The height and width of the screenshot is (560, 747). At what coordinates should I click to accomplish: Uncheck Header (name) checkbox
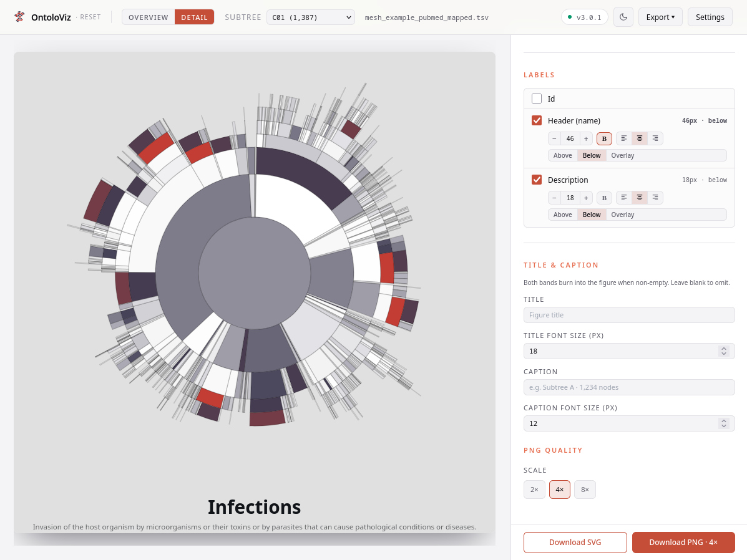click(537, 120)
